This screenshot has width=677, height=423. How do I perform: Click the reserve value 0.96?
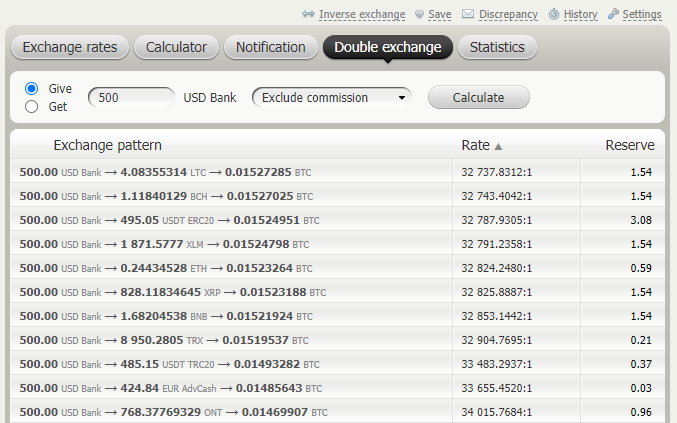641,412
